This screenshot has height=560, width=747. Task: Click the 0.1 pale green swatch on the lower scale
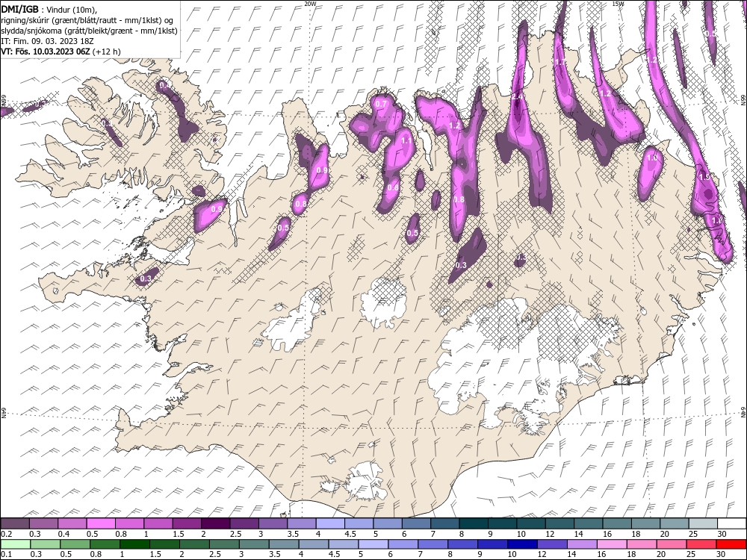click(x=15, y=544)
